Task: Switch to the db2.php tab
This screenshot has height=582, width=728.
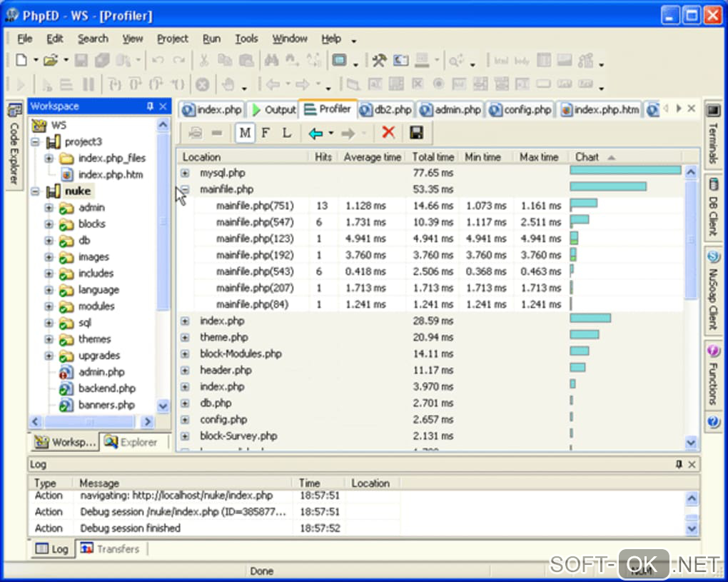Action: coord(386,110)
